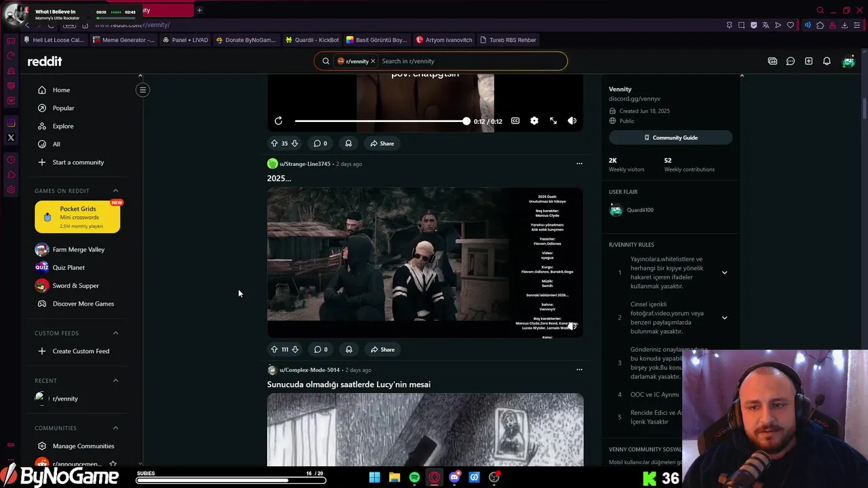Image resolution: width=868 pixels, height=488 pixels.
Task: Collapse the left sidebar with hamburger button
Action: (x=142, y=89)
